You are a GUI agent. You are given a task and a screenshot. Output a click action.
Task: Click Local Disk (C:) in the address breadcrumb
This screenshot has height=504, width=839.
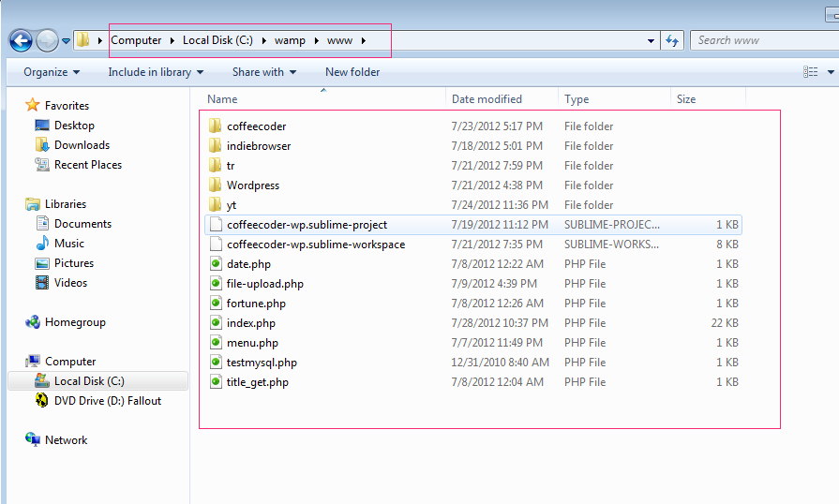[217, 40]
